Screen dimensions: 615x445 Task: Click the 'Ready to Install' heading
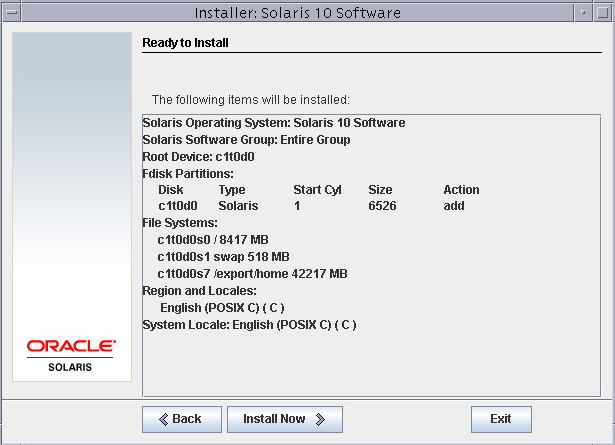click(x=185, y=42)
